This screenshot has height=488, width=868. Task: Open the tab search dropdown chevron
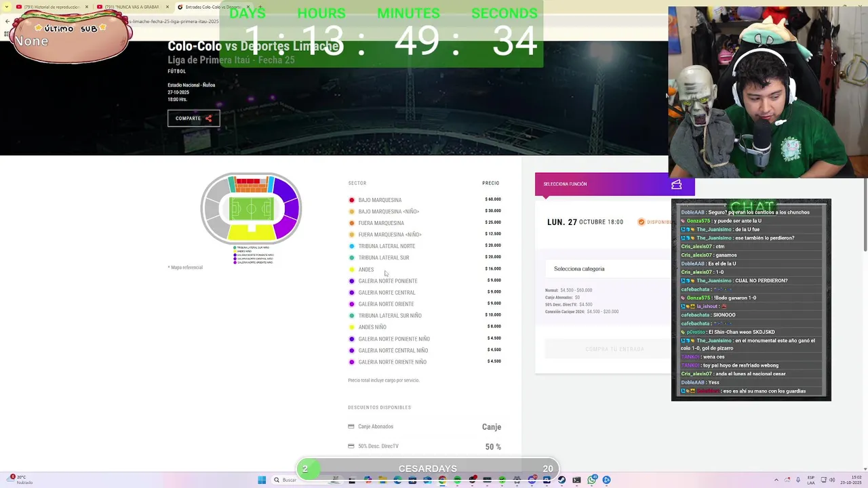click(7, 7)
